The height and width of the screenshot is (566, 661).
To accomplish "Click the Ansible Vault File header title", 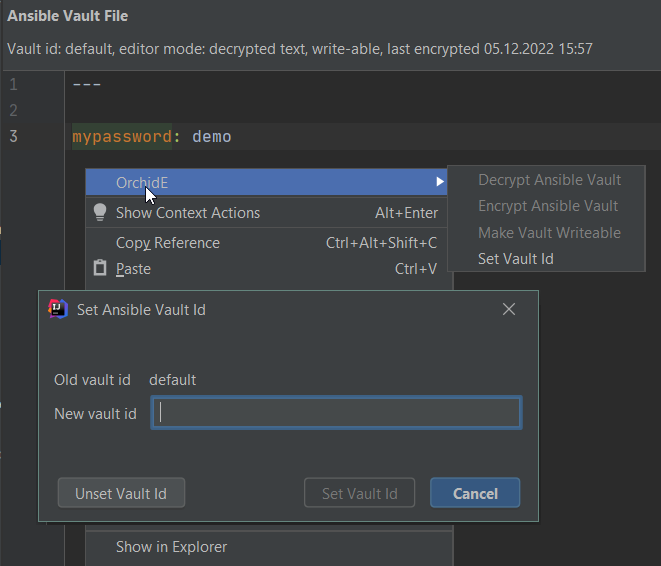I will pyautogui.click(x=67, y=16).
